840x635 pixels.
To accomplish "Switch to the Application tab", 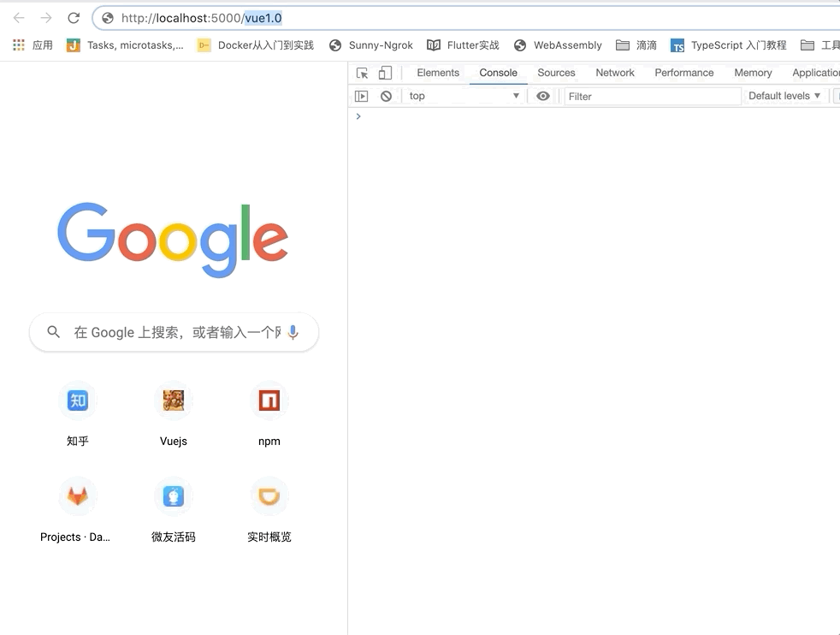I will click(816, 73).
